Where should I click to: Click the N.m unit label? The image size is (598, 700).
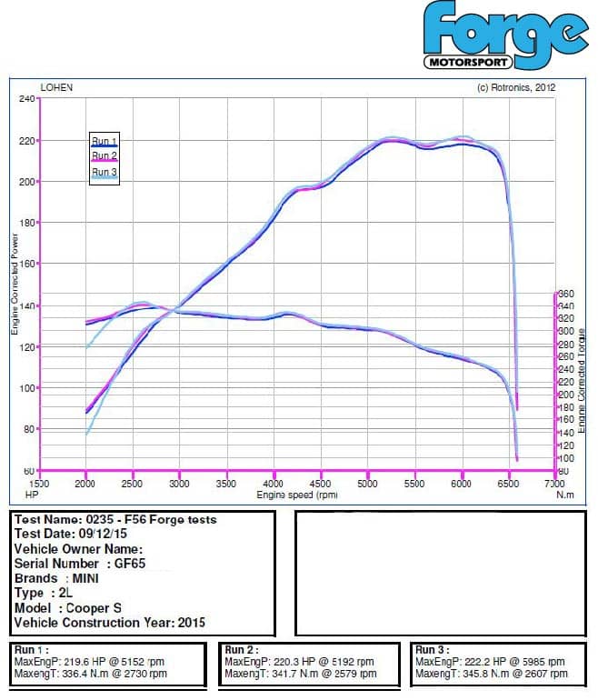point(567,495)
